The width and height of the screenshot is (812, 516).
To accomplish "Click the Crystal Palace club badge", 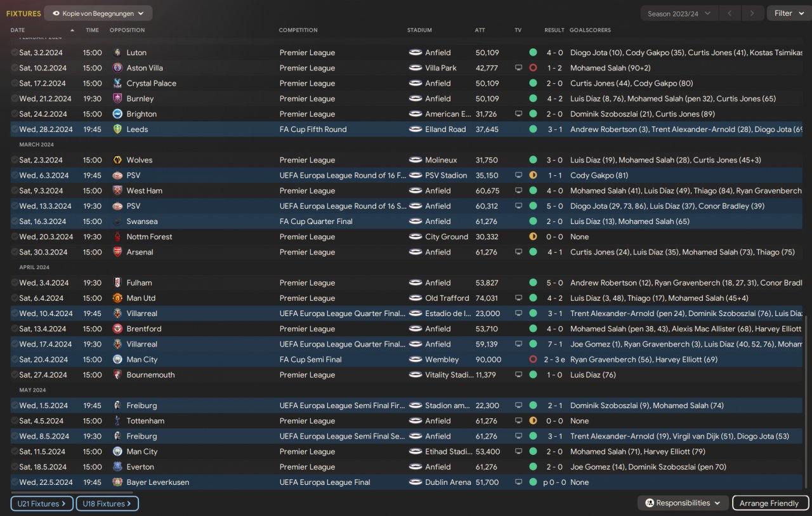I will click(x=117, y=83).
